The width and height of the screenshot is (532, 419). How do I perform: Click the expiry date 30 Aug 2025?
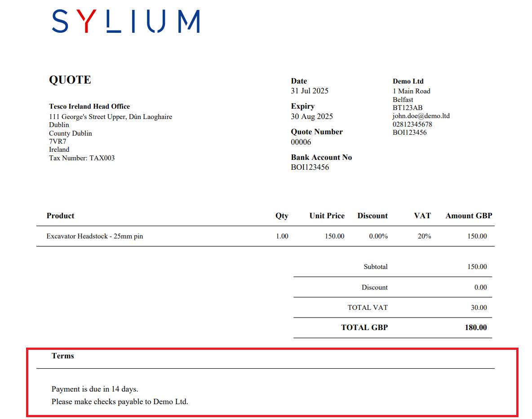312,116
